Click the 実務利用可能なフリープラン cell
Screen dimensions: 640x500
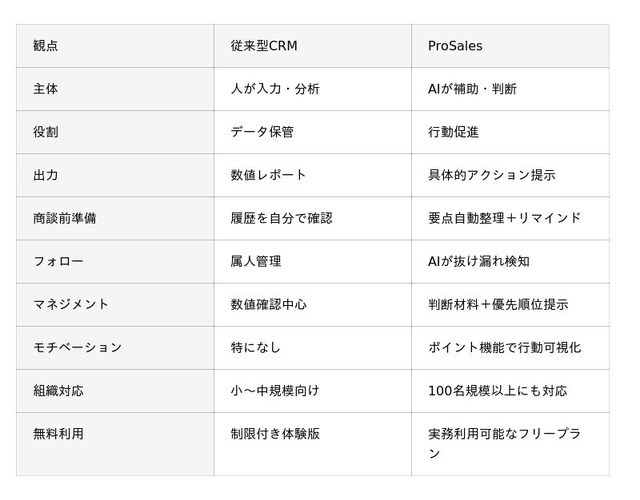pyautogui.click(x=504, y=444)
